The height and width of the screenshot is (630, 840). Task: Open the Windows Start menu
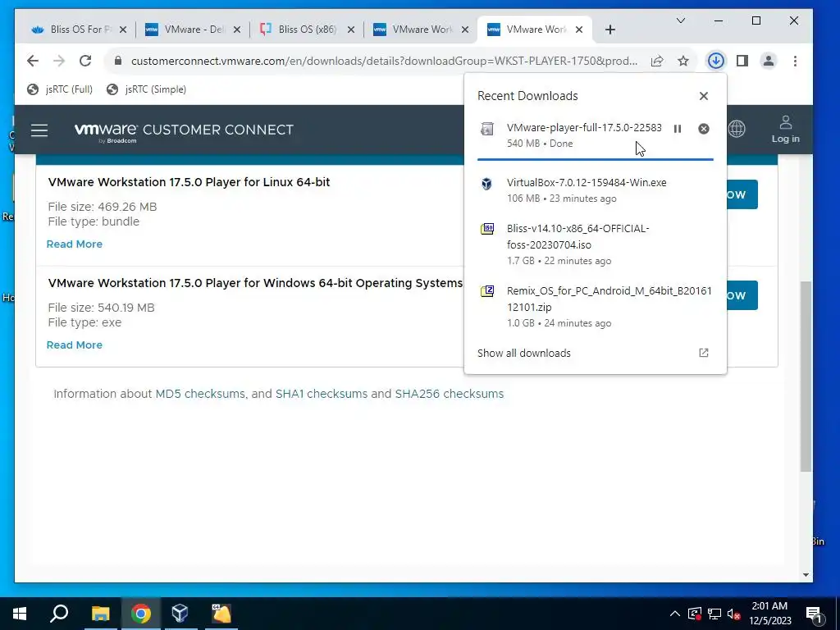pyautogui.click(x=20, y=614)
